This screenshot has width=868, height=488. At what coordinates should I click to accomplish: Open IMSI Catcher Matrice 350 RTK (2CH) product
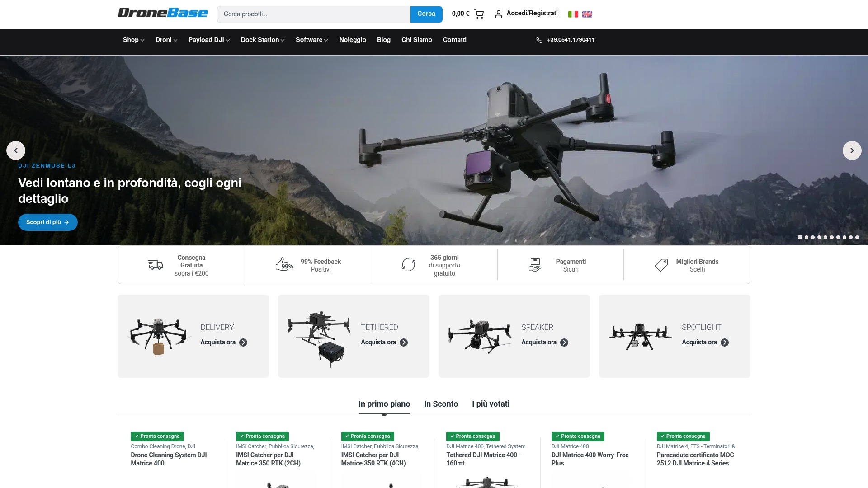[x=268, y=459]
